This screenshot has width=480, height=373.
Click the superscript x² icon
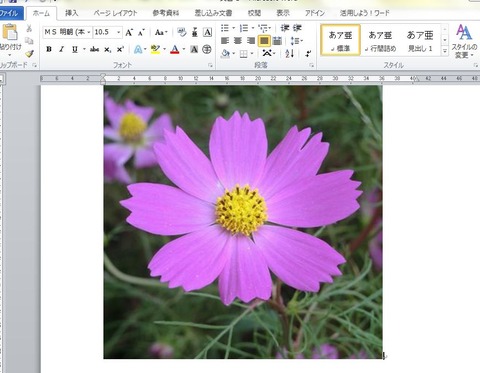120,49
